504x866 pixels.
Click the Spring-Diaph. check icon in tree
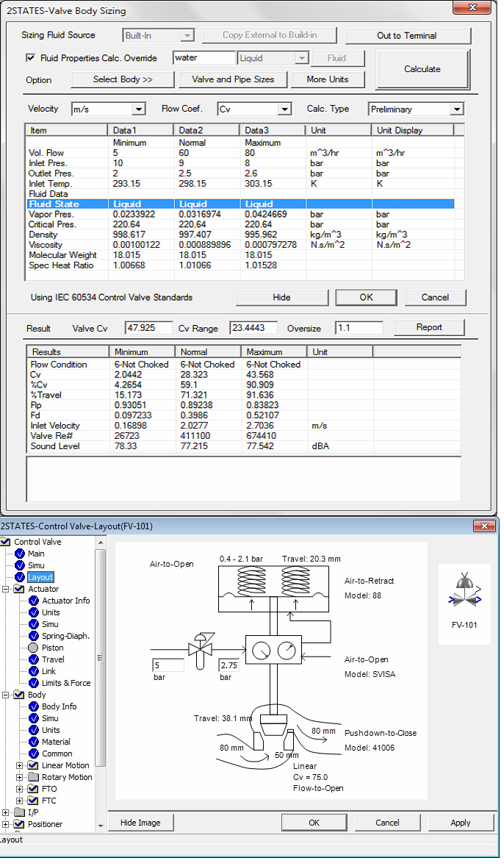pyautogui.click(x=33, y=636)
